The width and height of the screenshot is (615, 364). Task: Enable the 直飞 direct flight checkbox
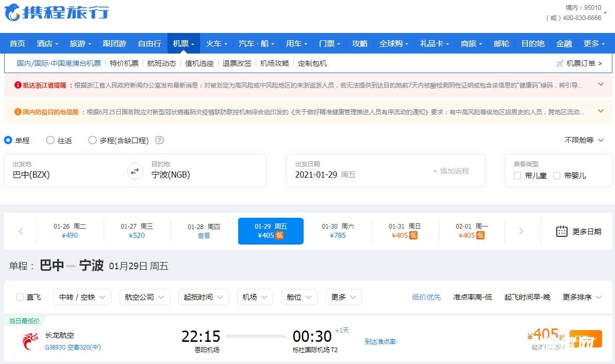[20, 297]
